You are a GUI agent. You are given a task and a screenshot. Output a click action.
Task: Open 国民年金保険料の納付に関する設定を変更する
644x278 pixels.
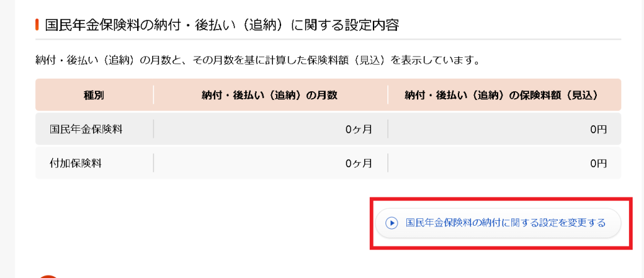tap(498, 223)
